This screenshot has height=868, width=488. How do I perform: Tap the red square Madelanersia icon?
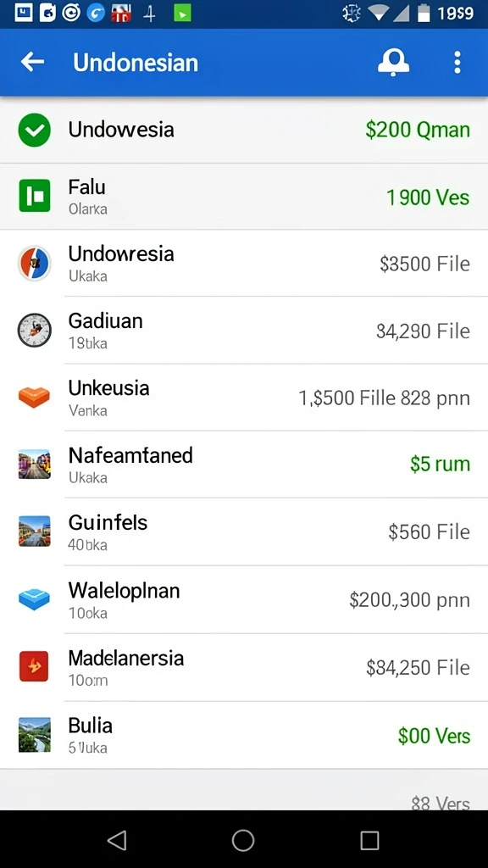click(34, 666)
